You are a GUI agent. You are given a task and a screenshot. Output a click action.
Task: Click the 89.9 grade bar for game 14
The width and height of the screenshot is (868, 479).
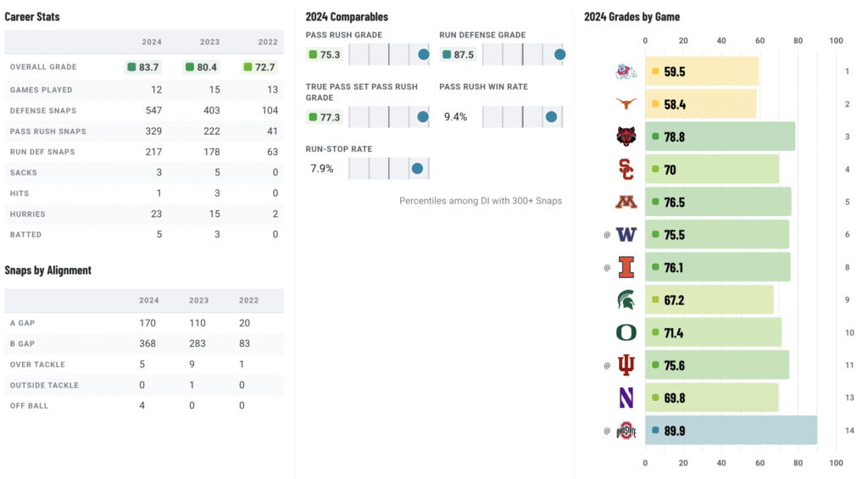pyautogui.click(x=731, y=431)
